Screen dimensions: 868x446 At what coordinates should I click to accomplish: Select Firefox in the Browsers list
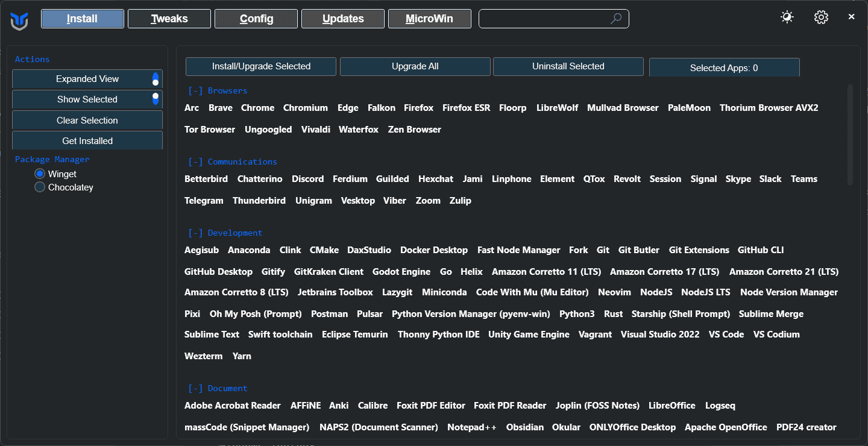[x=418, y=108]
